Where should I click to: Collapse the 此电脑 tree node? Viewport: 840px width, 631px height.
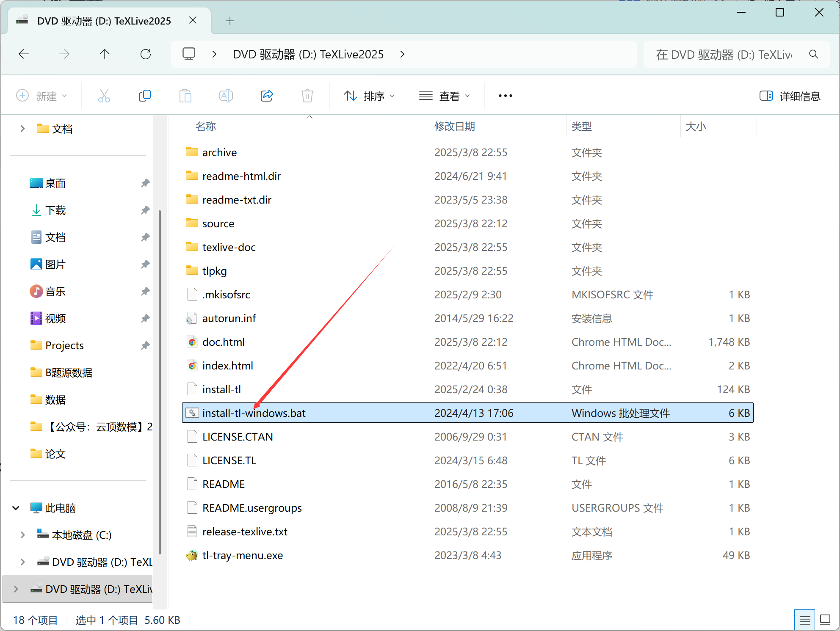tap(16, 508)
